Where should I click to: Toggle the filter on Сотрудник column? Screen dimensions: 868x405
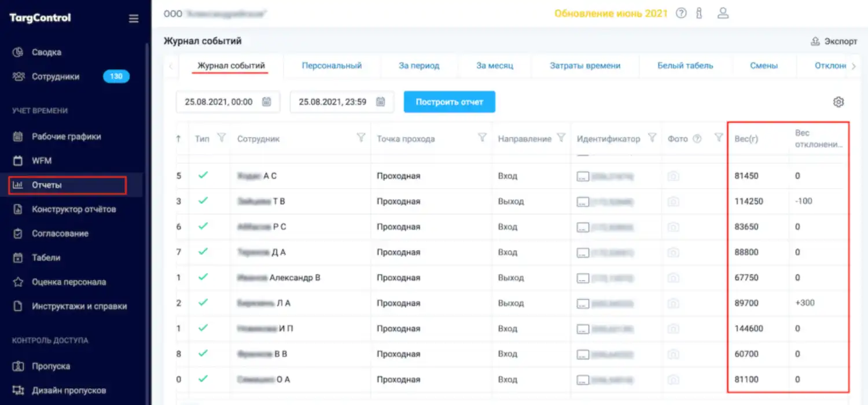pos(361,138)
